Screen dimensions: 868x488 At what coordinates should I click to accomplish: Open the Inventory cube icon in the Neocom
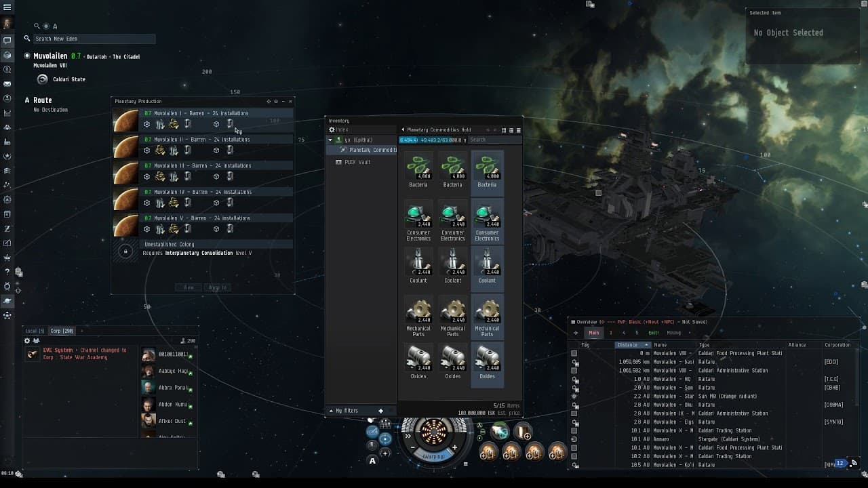pos(7,55)
